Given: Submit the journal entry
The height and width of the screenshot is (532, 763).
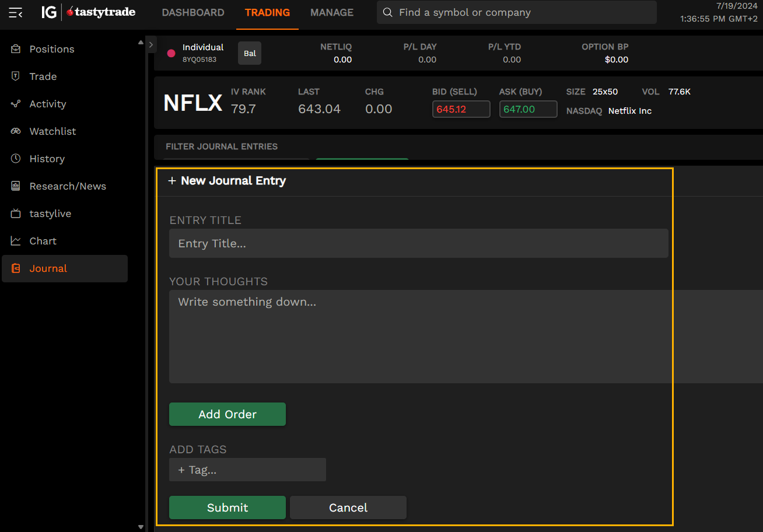Looking at the screenshot, I should click(x=228, y=508).
